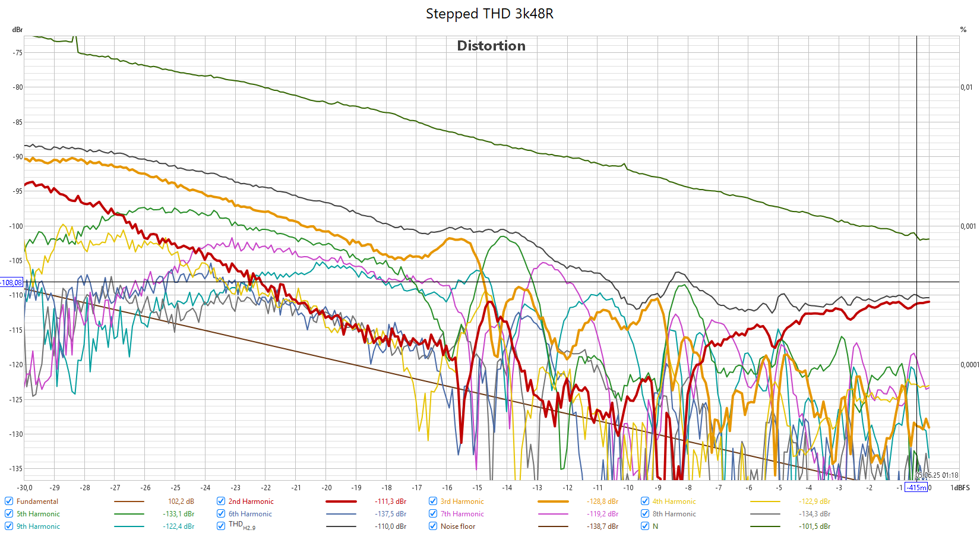Screen dimensions: 980x533
Task: Hide the Noise floor trace checkbox
Action: click(433, 526)
